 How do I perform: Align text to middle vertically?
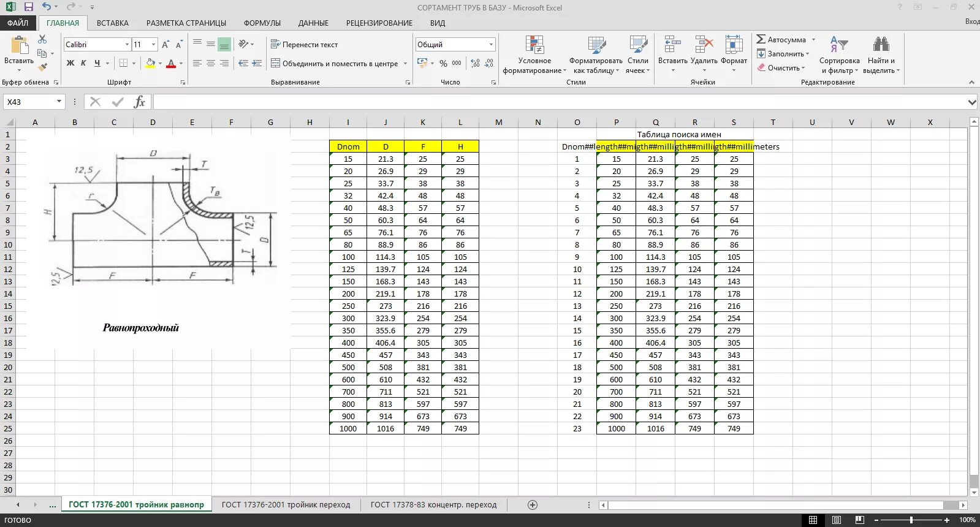(x=211, y=44)
